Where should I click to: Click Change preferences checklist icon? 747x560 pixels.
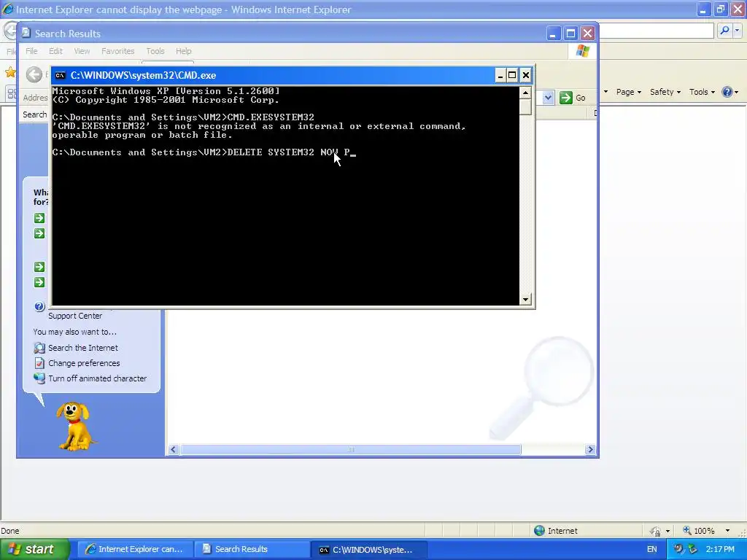pyautogui.click(x=39, y=363)
